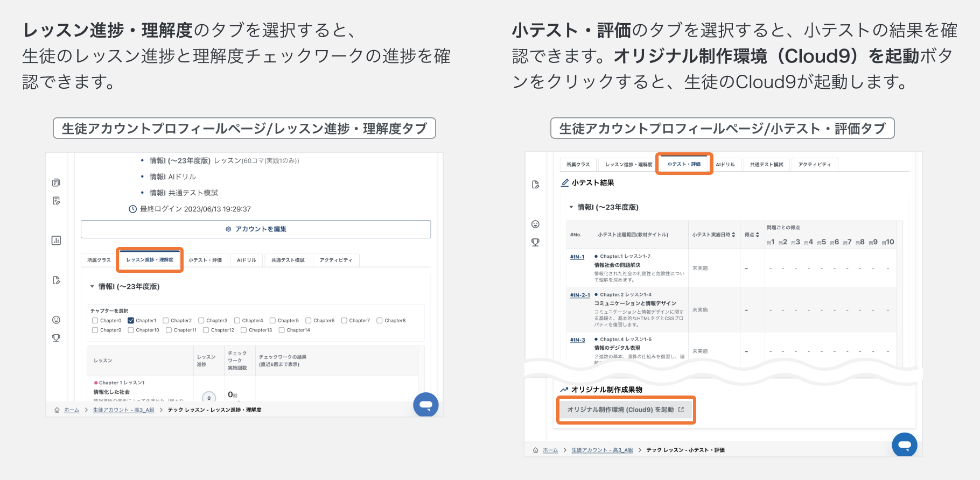
Task: Click the pencil icon next to 小テスト結果
Action: pyautogui.click(x=565, y=182)
